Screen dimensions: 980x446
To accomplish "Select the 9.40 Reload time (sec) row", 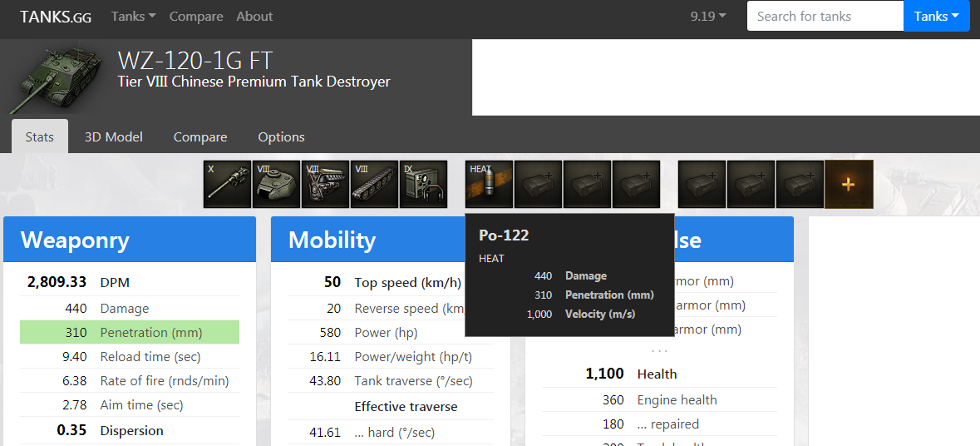I will (130, 356).
